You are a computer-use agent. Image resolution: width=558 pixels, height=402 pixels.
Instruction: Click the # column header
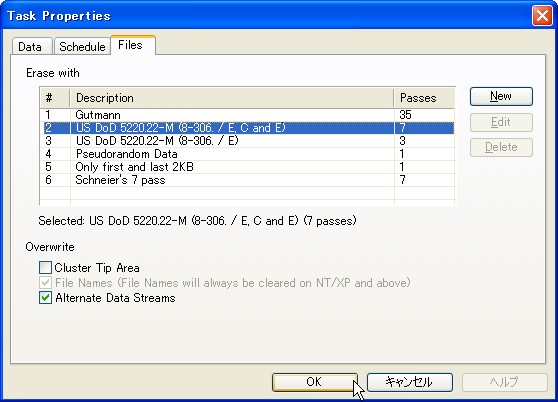pyautogui.click(x=55, y=98)
